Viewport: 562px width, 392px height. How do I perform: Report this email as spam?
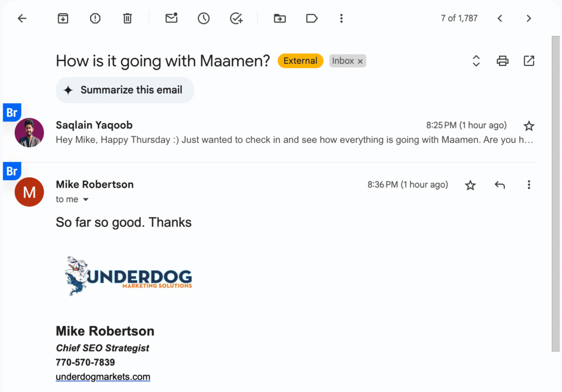(x=95, y=18)
